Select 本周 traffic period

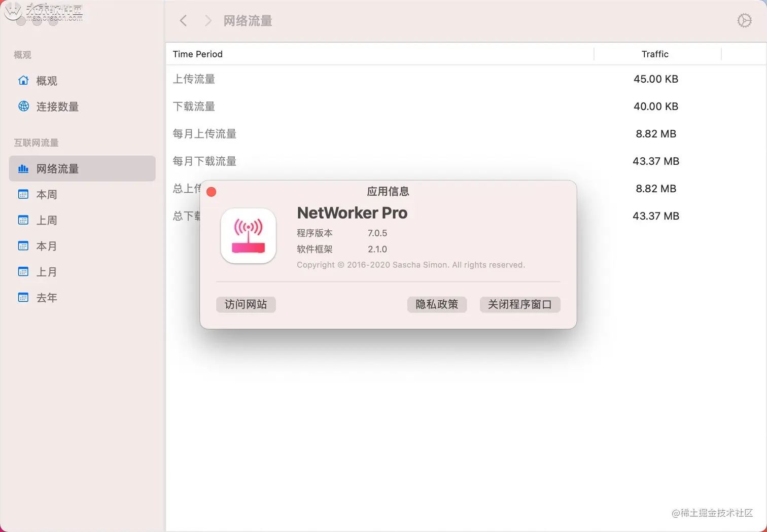pos(82,194)
